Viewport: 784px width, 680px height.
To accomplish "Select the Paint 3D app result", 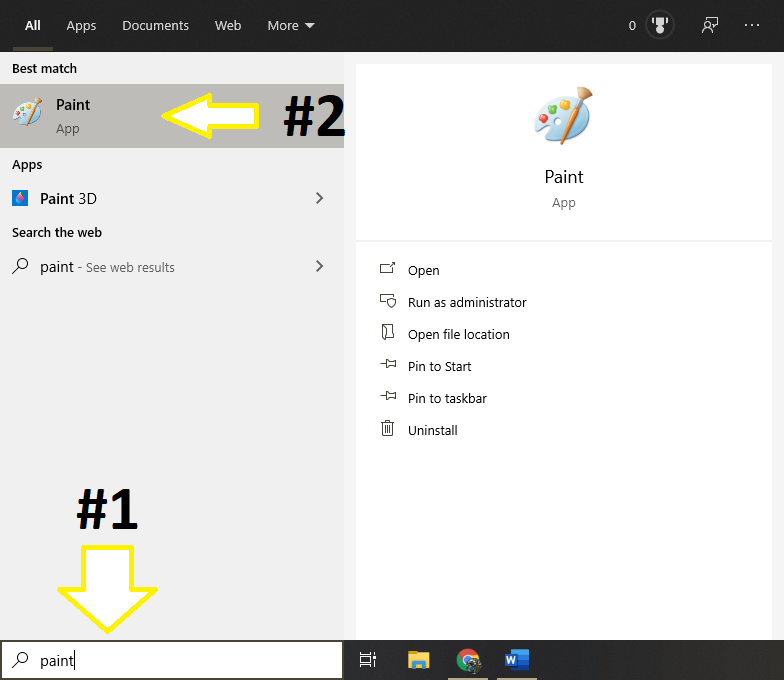I will click(172, 198).
